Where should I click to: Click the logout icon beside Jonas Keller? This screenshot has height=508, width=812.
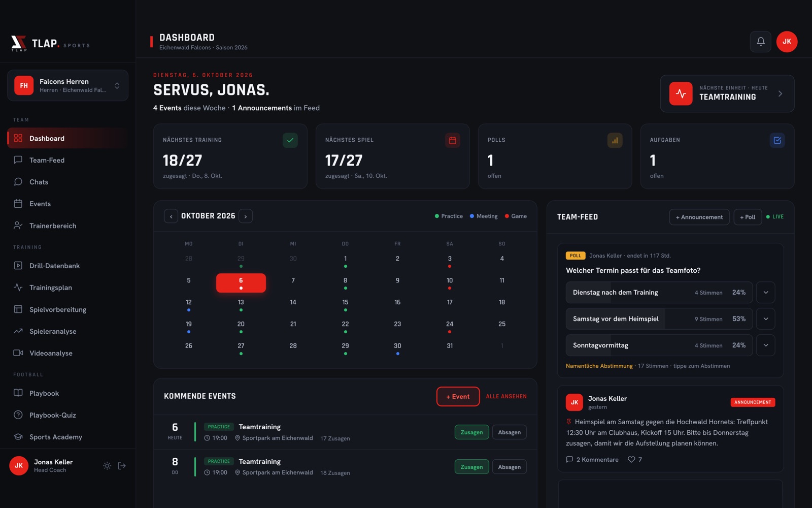tap(122, 466)
